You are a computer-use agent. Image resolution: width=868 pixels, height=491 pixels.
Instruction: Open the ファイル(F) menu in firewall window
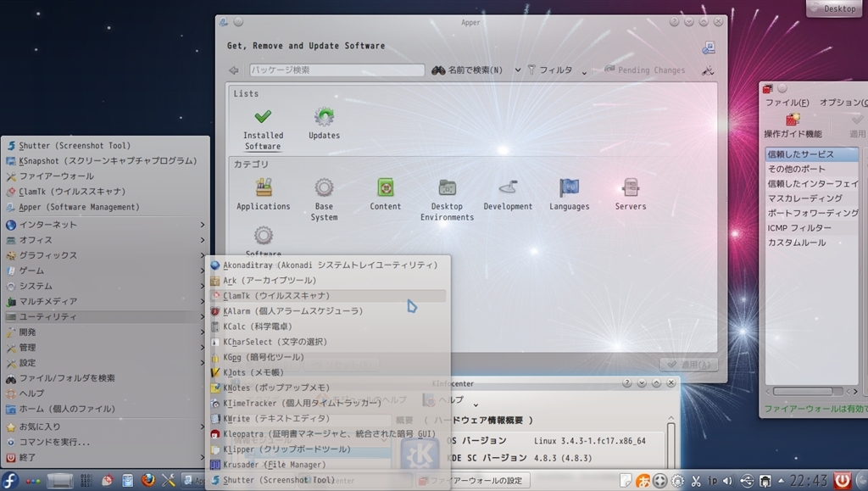coord(787,103)
